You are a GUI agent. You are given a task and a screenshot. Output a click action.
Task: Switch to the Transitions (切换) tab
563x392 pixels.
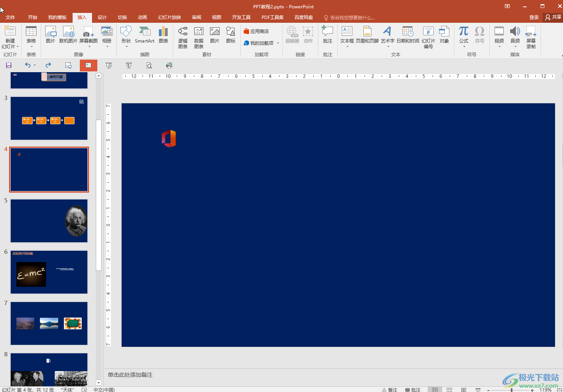122,17
